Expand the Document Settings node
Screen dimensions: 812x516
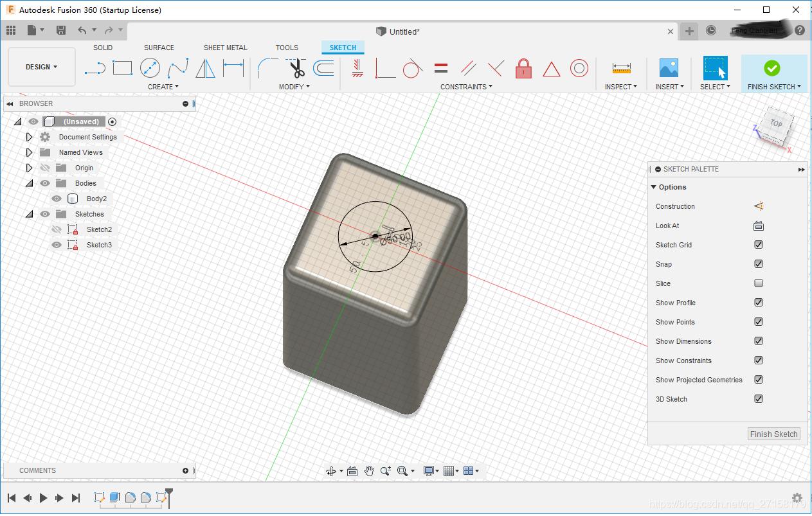click(x=29, y=137)
